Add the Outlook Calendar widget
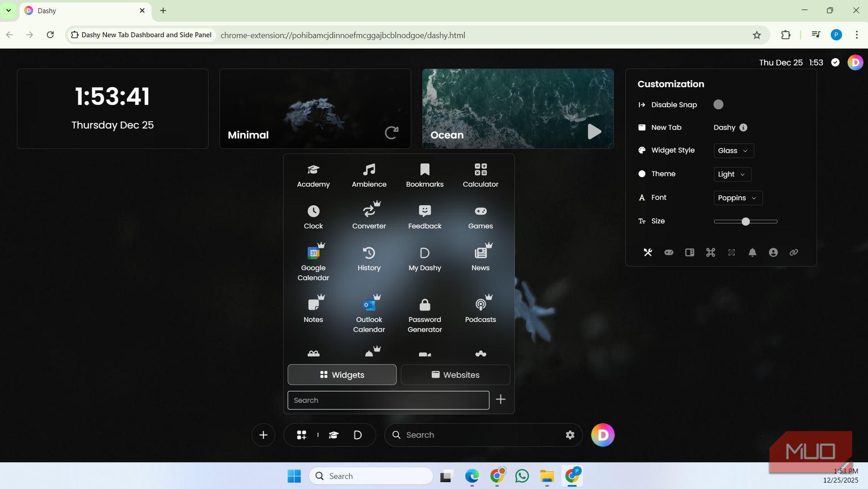 click(x=369, y=315)
